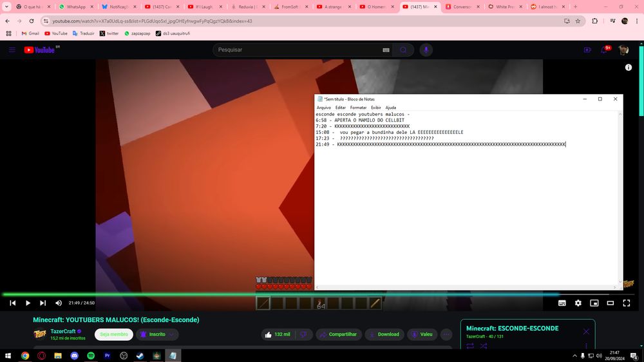
Task: Open the Chrome three-dot menu
Action: [637, 21]
